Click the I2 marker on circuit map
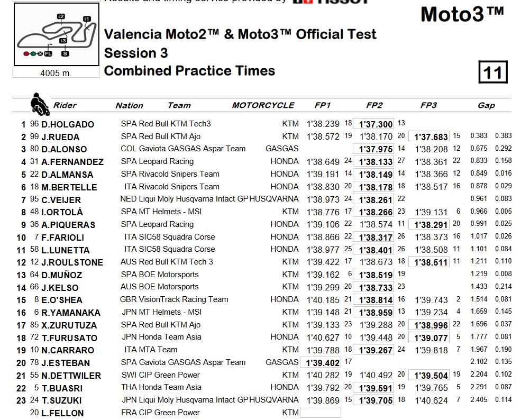 [x=61, y=16]
